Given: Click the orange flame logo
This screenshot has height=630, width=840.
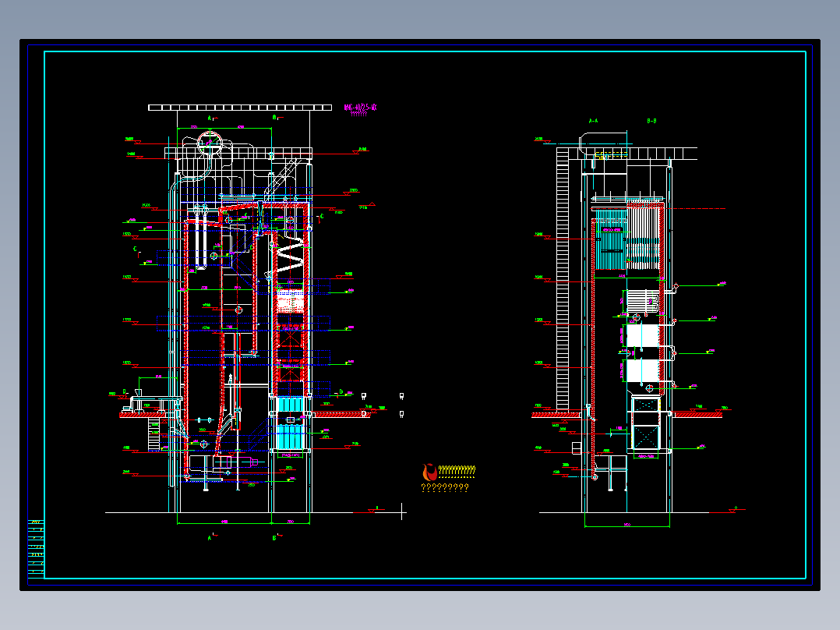Looking at the screenshot, I should click(429, 472).
